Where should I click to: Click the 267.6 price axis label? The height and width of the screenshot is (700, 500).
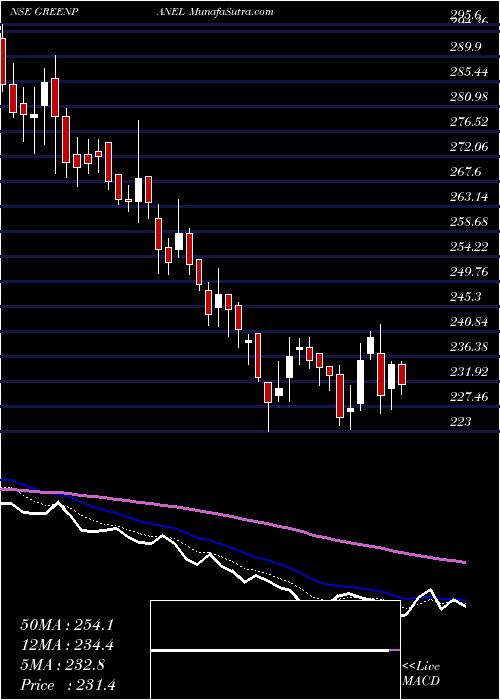(466, 171)
